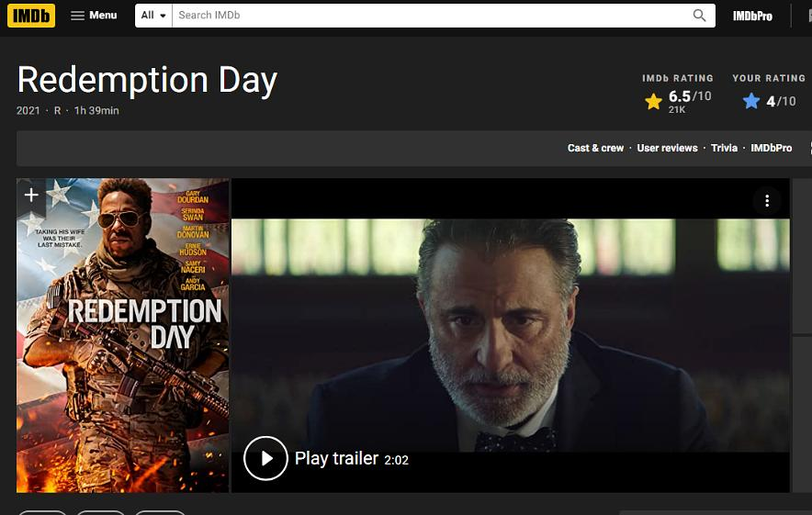This screenshot has width=812, height=515.
Task: Open the IMDbPro logo link in header
Action: coord(752,16)
